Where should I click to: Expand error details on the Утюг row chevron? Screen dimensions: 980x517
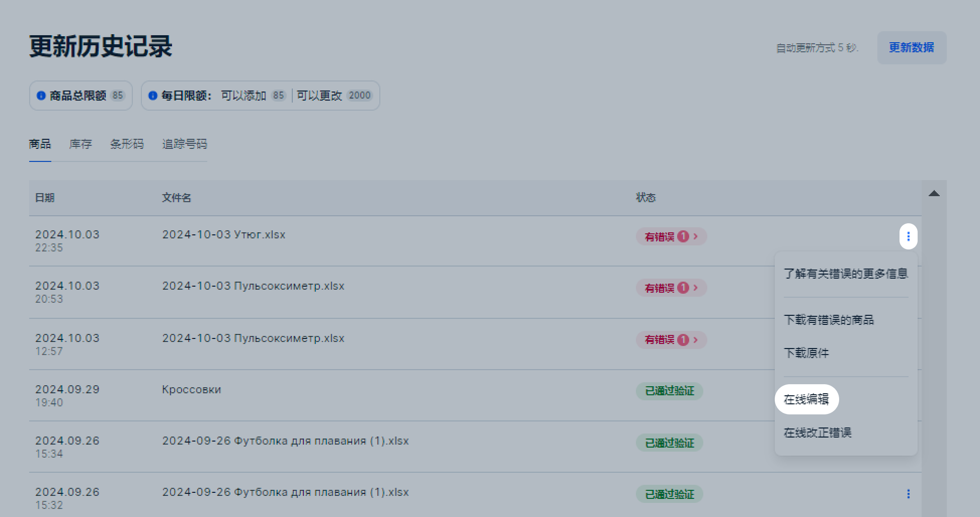tap(696, 236)
